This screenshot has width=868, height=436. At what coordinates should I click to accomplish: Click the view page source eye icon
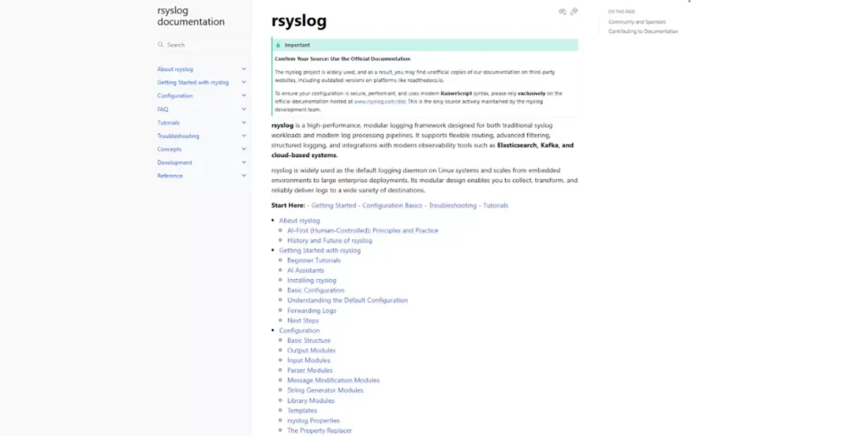[x=562, y=12]
